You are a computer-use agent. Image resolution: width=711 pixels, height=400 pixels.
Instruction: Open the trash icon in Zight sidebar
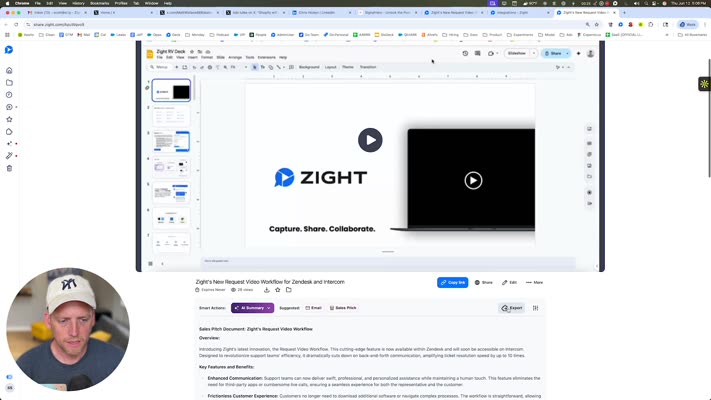pos(9,168)
